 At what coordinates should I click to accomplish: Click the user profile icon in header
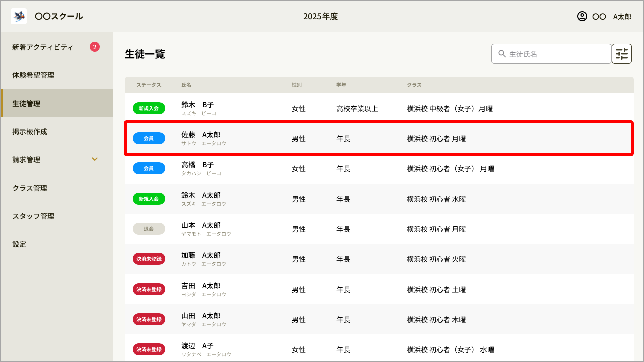click(x=581, y=16)
